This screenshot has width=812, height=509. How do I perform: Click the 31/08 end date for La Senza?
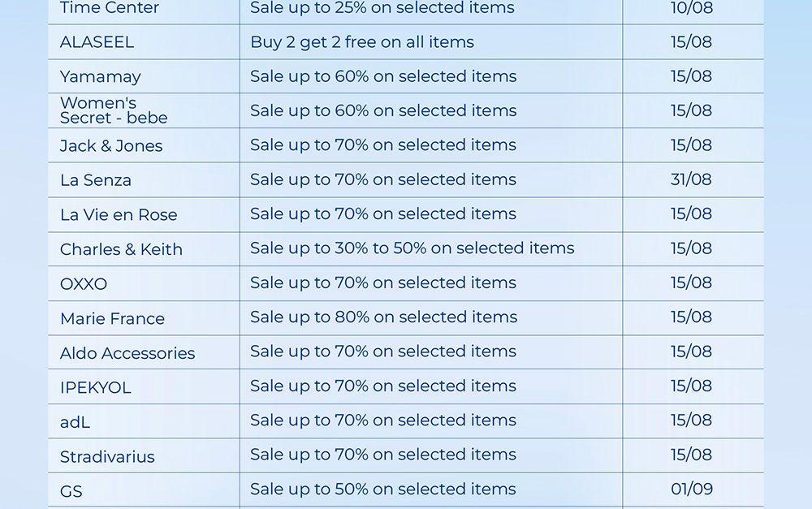click(x=691, y=179)
